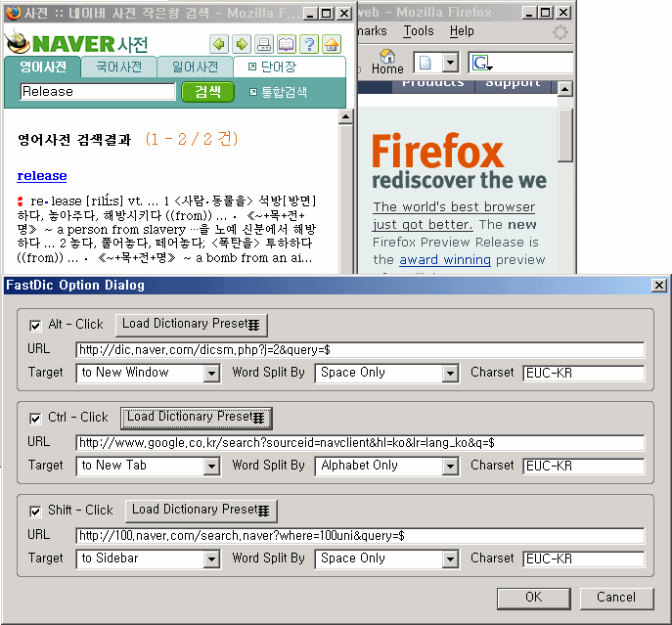Image resolution: width=672 pixels, height=625 pixels.
Task: Click the green back arrow in Naver dictionary
Action: point(219,44)
